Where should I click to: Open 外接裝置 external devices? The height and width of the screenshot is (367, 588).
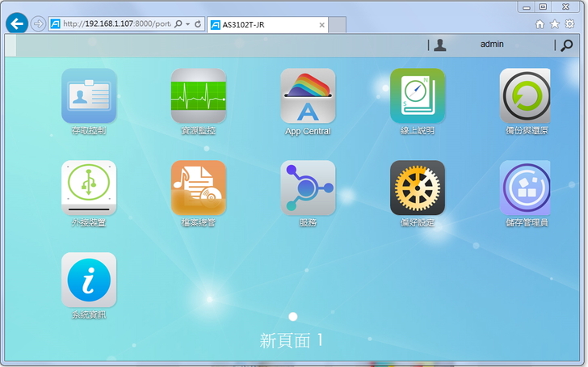pos(89,188)
